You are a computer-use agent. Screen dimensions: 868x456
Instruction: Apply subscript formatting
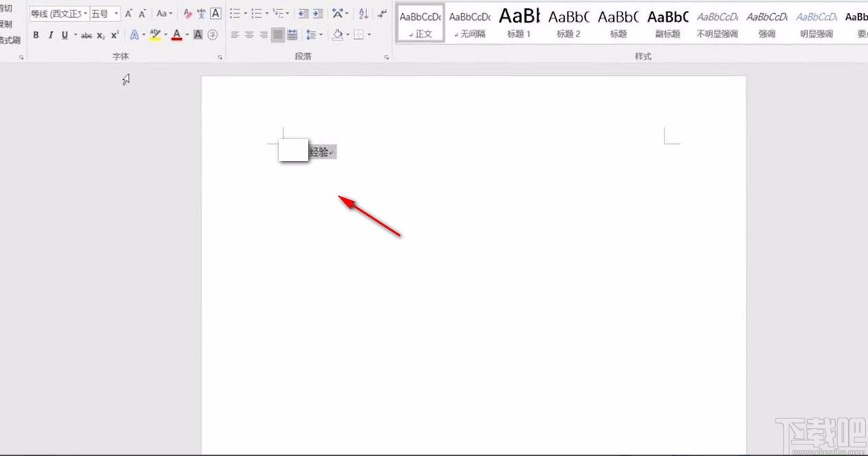pos(100,34)
